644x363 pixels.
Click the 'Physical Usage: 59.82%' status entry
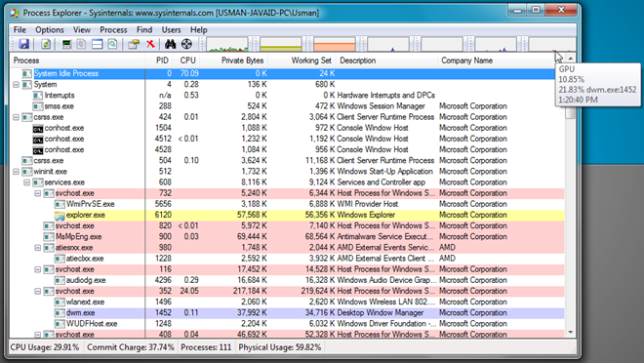click(280, 347)
